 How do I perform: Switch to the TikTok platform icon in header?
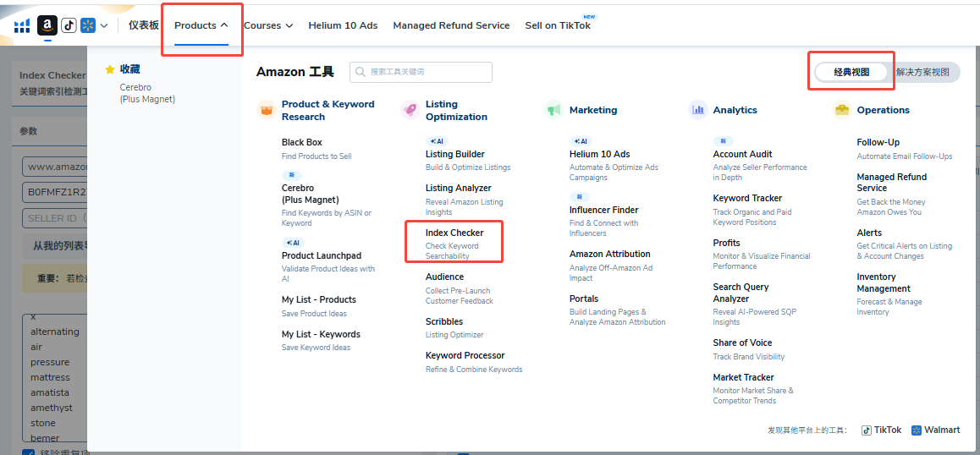69,25
